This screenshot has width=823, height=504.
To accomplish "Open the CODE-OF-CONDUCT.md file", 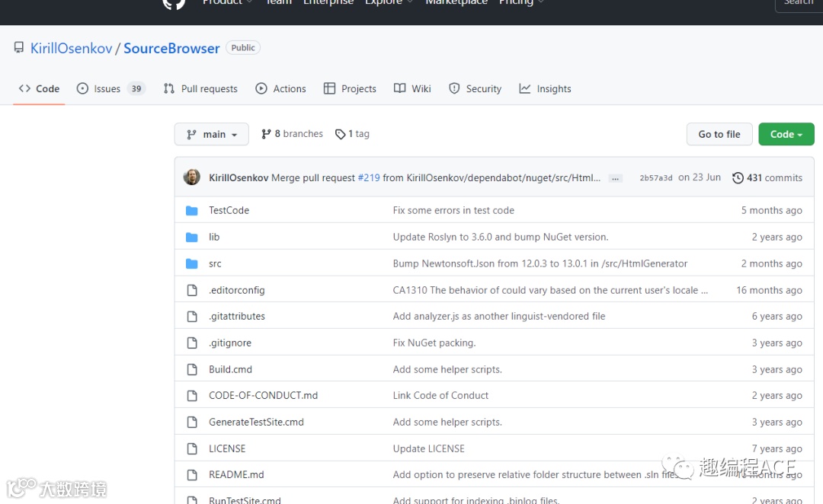I will [x=264, y=395].
